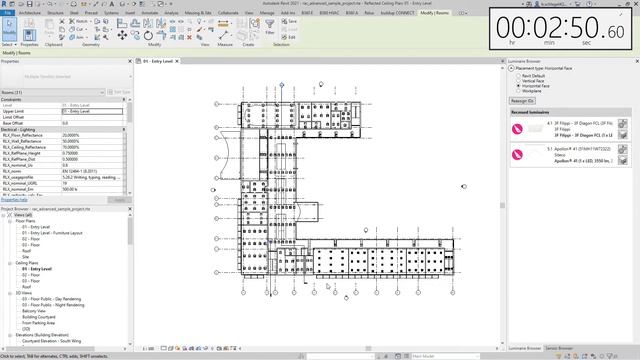Image resolution: width=640 pixels, height=360 pixels.
Task: Open the Collaborate ribbon tab
Action: click(x=228, y=13)
